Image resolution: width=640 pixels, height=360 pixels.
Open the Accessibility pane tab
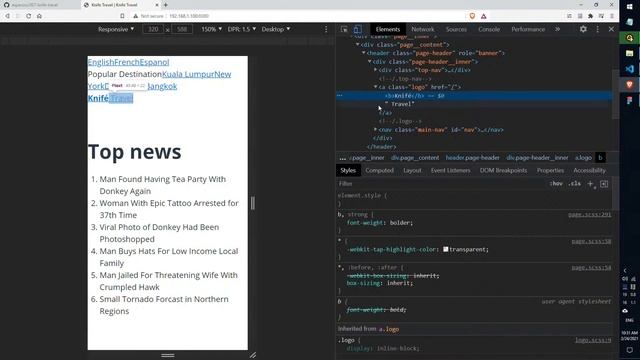pos(589,170)
